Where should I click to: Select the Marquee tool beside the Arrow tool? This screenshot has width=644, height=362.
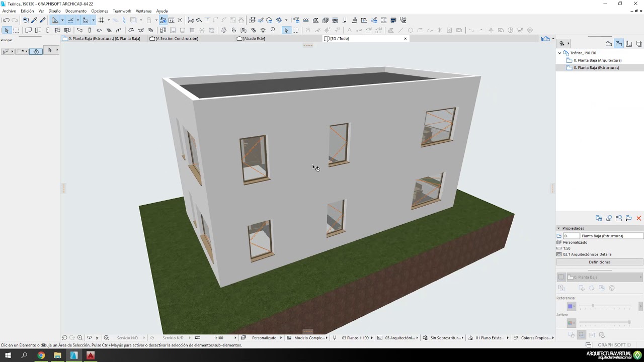coord(16,30)
